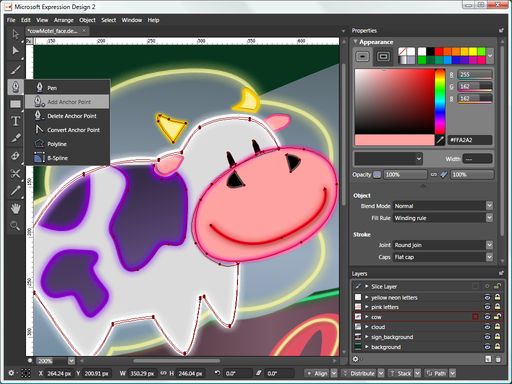
Task: Choose Polyline from the pen flyout
Action: [67, 144]
